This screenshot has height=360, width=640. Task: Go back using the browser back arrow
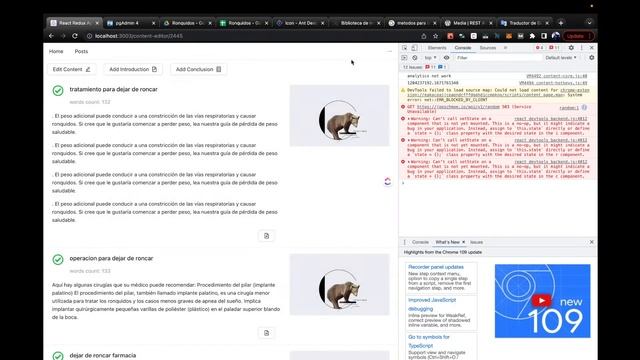coord(51,36)
